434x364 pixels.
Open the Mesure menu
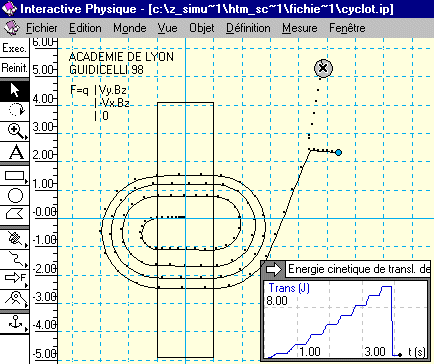(300, 28)
